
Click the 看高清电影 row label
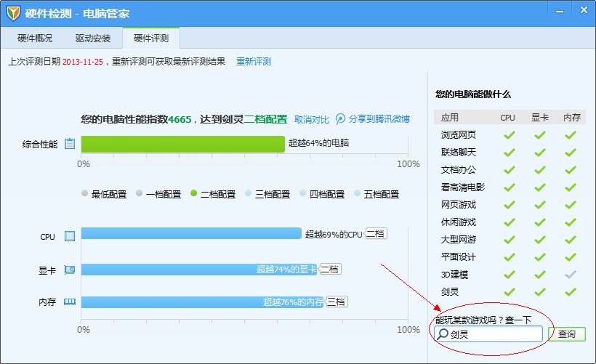[463, 187]
